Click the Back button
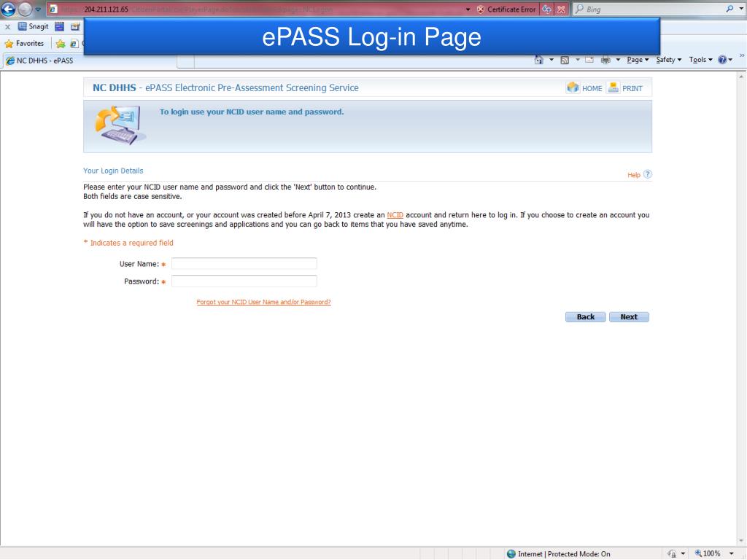 click(x=586, y=317)
